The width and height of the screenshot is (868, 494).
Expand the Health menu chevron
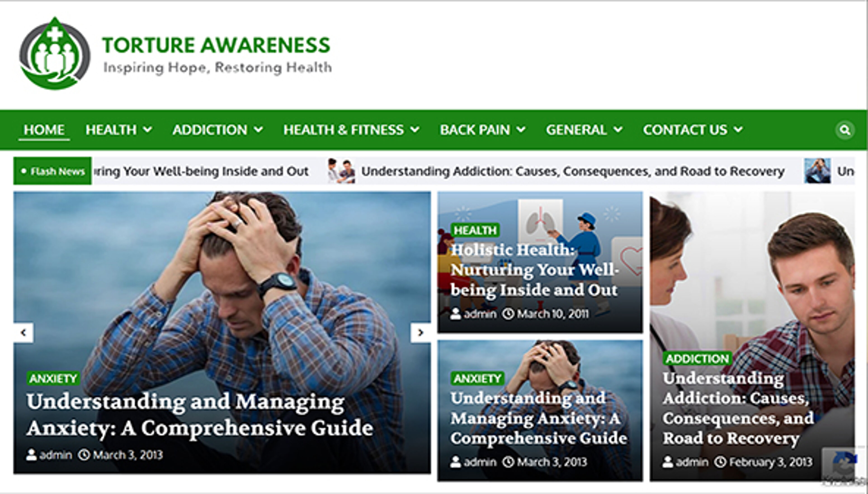coord(148,129)
